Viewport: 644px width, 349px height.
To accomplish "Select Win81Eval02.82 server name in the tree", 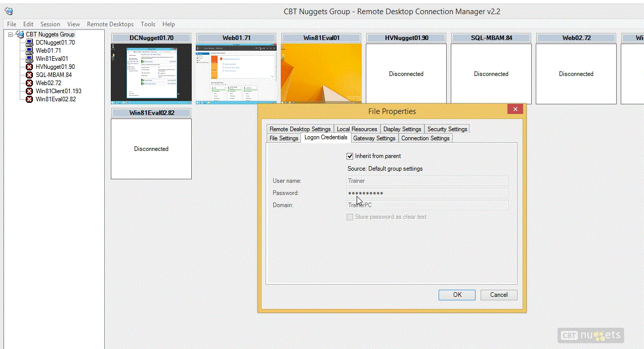I will (x=56, y=99).
